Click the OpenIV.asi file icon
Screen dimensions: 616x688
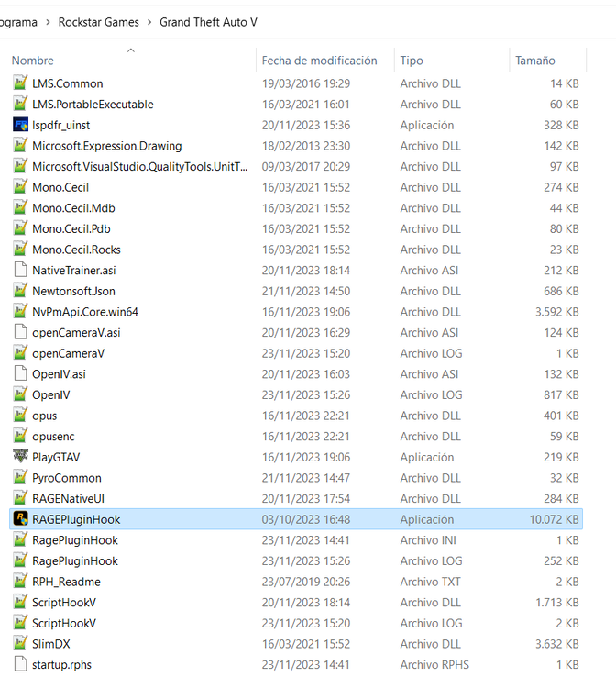(x=20, y=374)
